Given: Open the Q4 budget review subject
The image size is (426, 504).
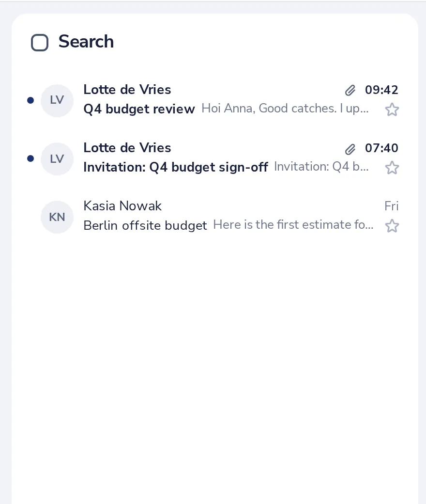Looking at the screenshot, I should coord(139,109).
